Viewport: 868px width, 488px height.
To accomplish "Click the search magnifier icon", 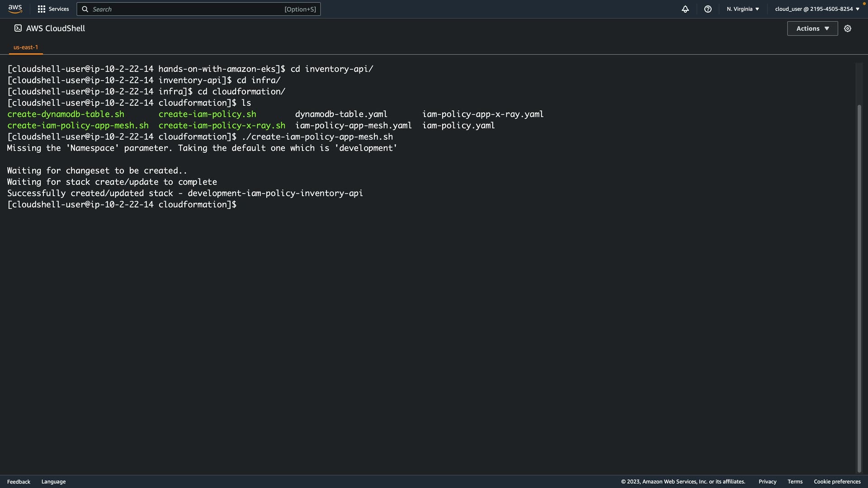I will coord(85,9).
